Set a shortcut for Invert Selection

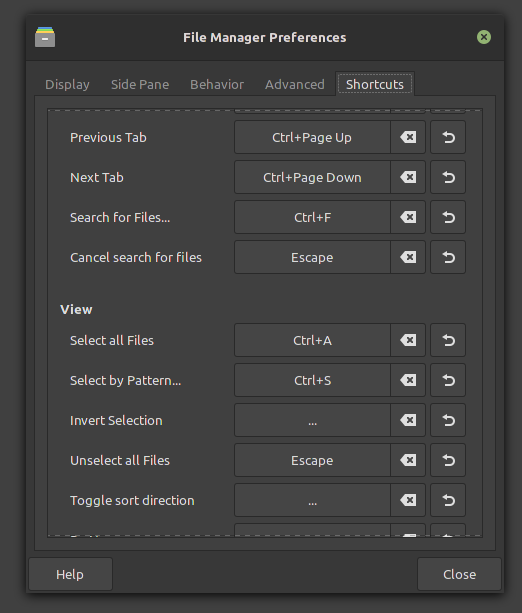pyautogui.click(x=312, y=420)
